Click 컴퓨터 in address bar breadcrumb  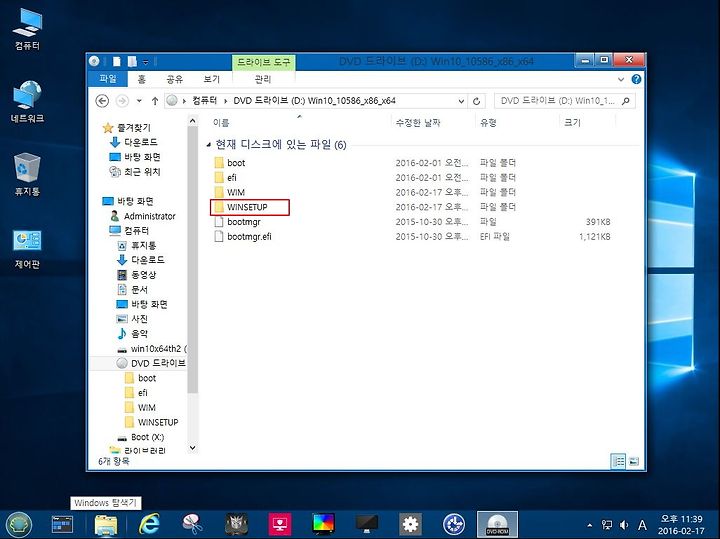coord(204,101)
